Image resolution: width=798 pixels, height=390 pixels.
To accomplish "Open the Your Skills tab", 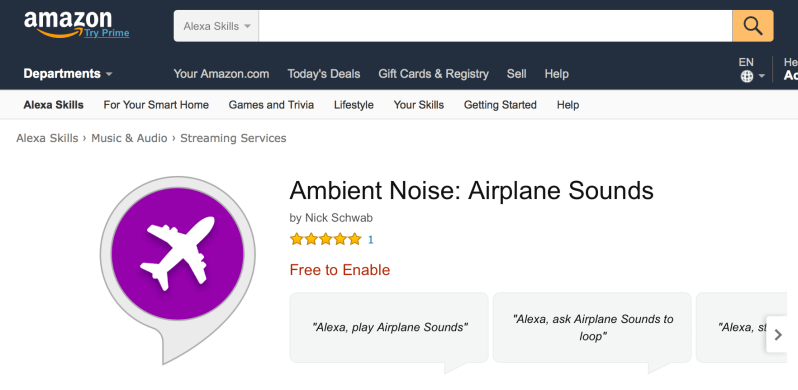I will pos(418,105).
